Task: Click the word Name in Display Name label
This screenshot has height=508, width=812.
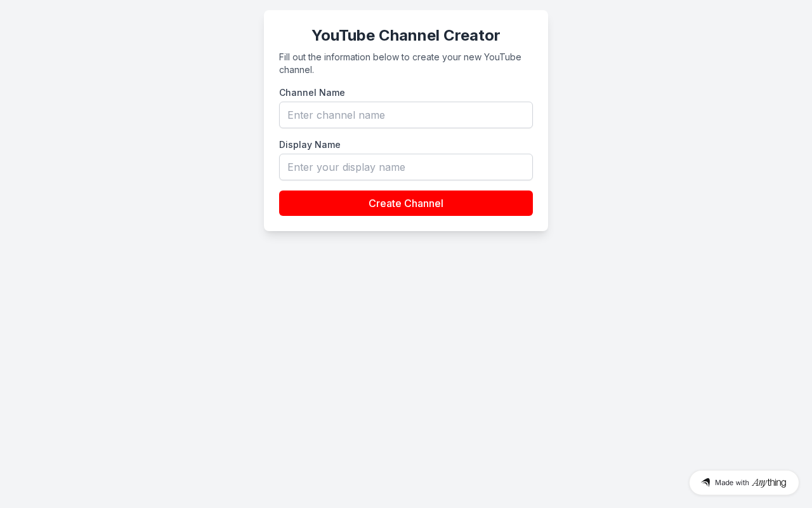Action: pos(327,145)
